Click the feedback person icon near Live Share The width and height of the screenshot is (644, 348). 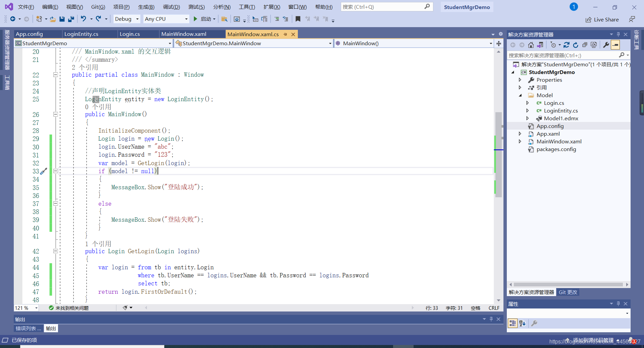tap(632, 19)
